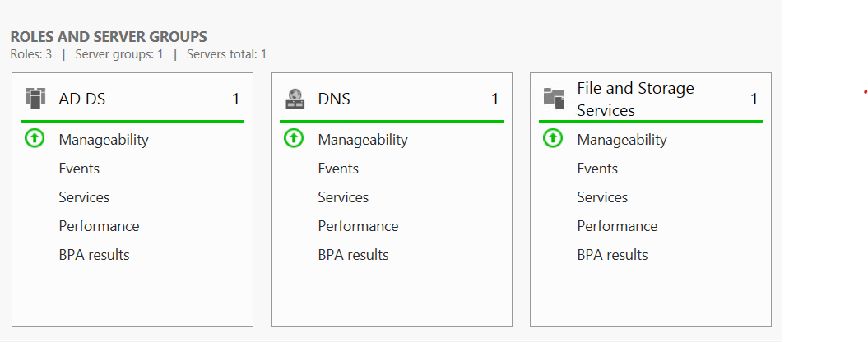Viewport: 868px width, 342px height.
Task: Open BPA results under AD DS
Action: 94,255
